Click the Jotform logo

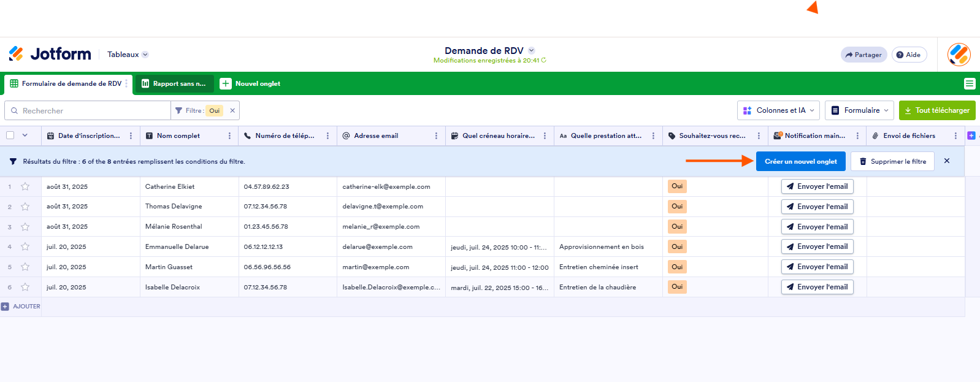50,54
